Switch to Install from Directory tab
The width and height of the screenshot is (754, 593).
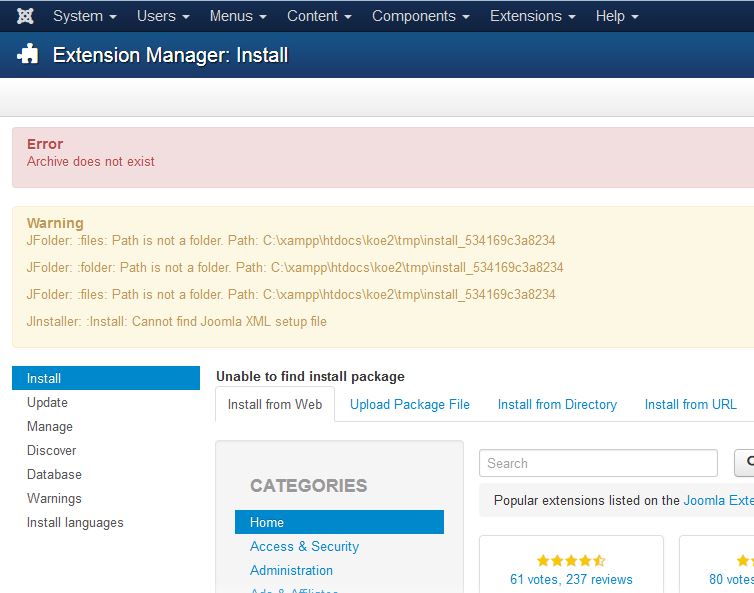pos(557,404)
